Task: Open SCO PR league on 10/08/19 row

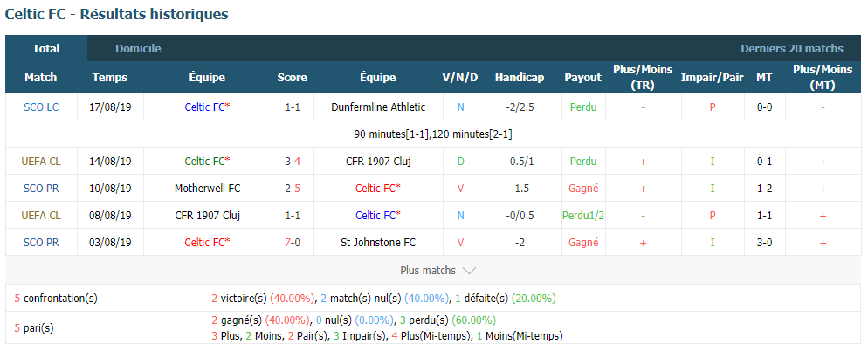Action: pos(41,189)
